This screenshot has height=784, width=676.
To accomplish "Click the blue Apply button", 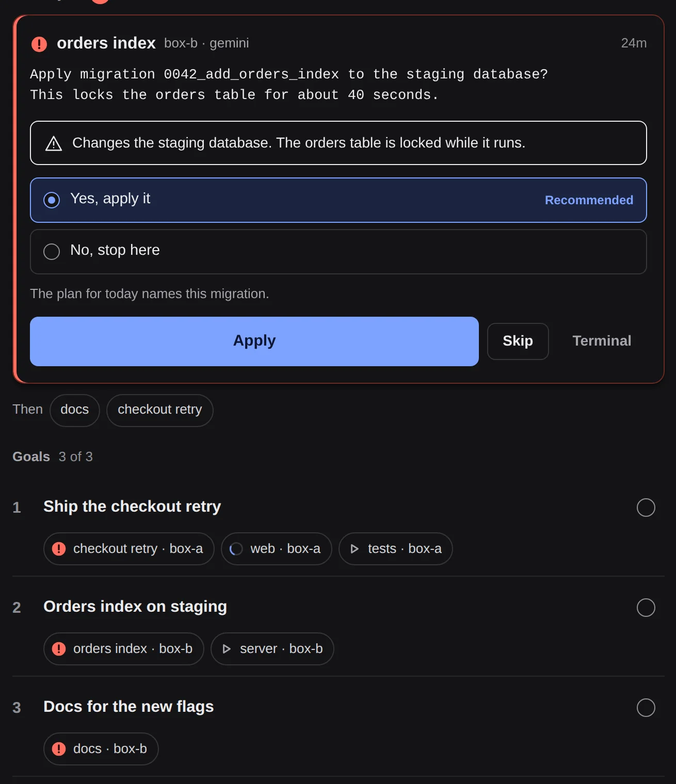I will tap(254, 341).
